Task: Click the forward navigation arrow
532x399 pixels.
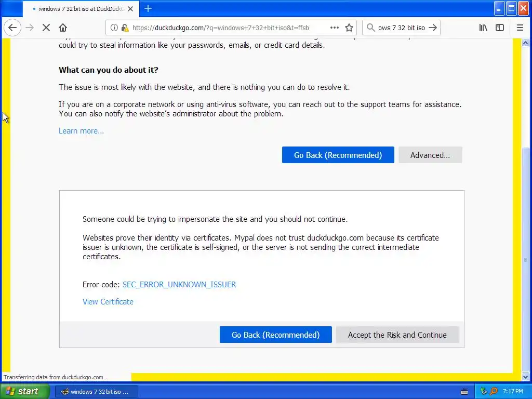Action: [x=30, y=28]
